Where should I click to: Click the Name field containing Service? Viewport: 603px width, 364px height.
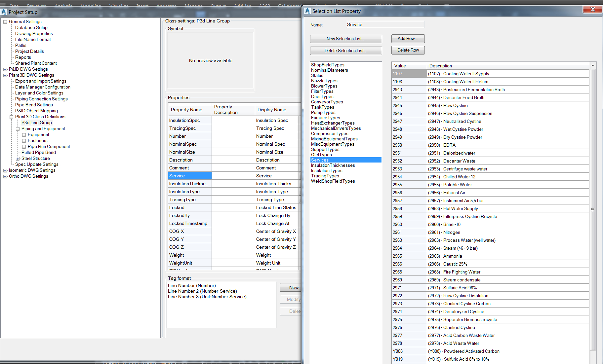(385, 25)
